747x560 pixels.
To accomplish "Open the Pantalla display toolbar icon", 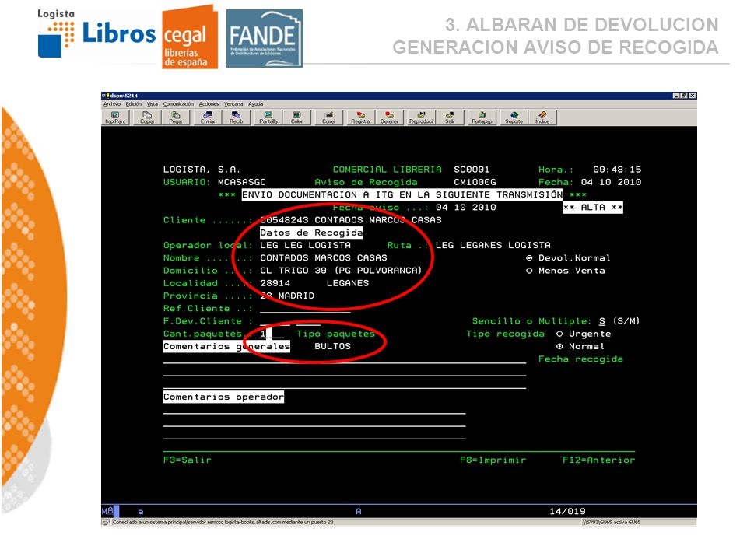I will (x=268, y=117).
